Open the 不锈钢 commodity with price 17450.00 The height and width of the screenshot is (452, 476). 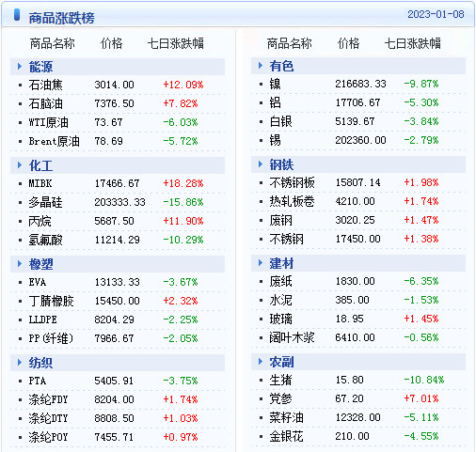pos(286,239)
